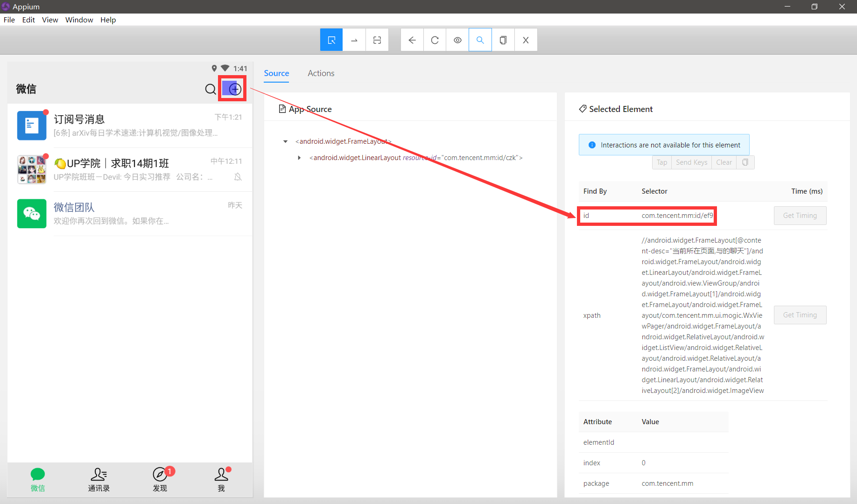Viewport: 857px width, 504px height.
Task: Start recording with the eye icon
Action: pos(457,40)
